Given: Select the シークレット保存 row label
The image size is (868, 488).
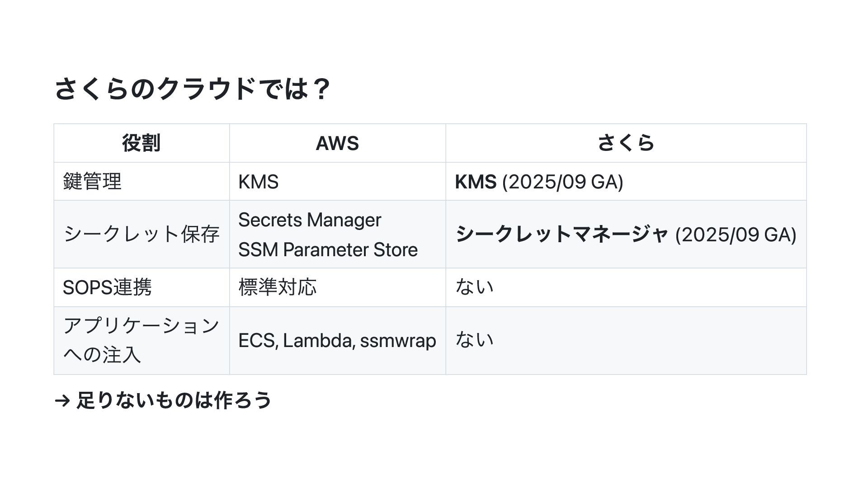Looking at the screenshot, I should point(141,234).
